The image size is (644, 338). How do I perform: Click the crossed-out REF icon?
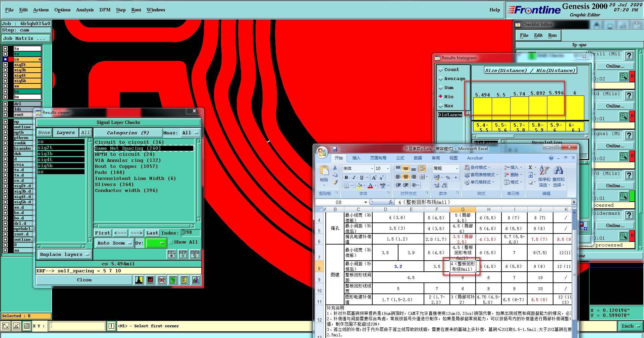[x=162, y=280]
